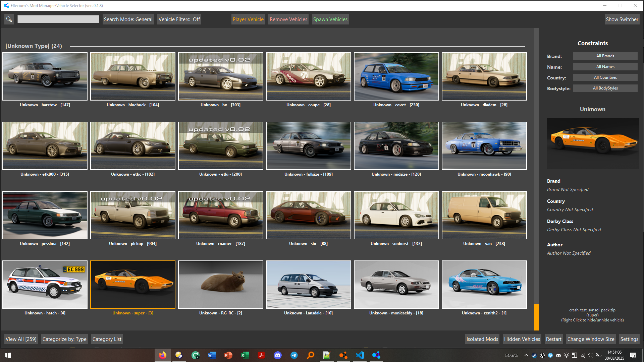The height and width of the screenshot is (362, 644).
Task: Open the All Countries dropdown
Action: tap(605, 77)
